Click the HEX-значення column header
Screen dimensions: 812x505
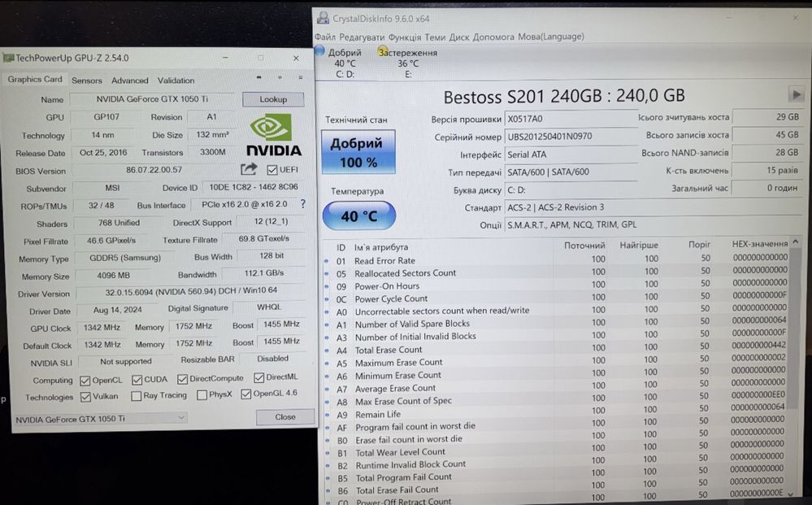[x=759, y=243]
